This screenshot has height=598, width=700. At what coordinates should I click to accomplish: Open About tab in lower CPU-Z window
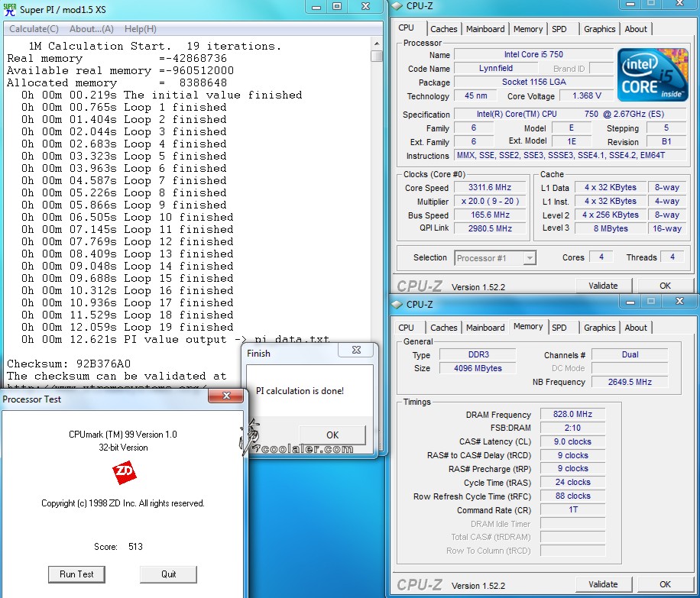point(636,328)
